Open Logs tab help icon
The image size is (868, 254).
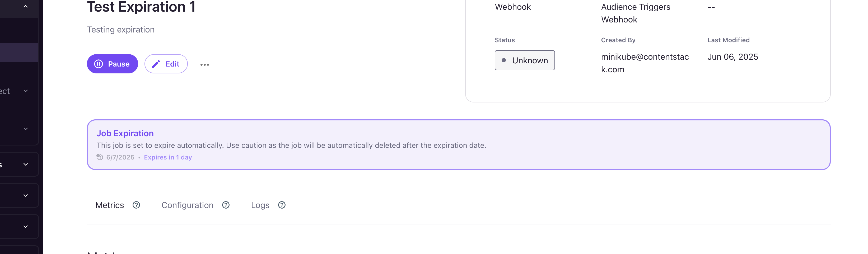coord(282,205)
